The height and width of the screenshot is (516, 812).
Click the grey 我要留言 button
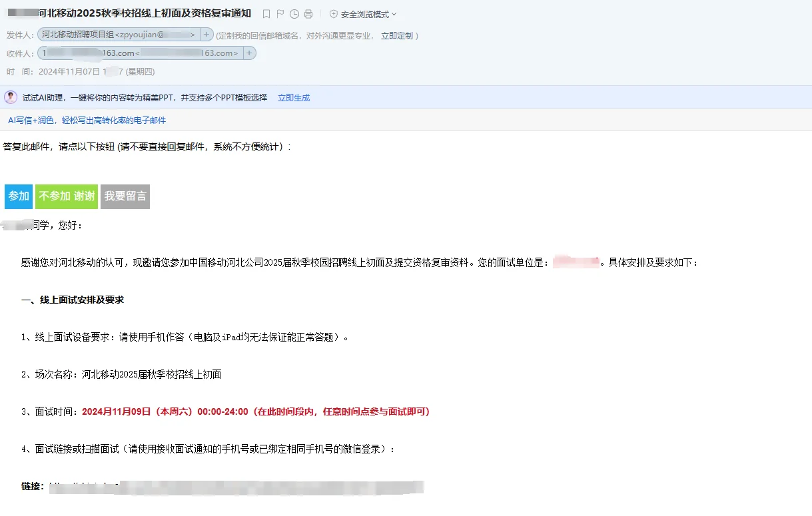(125, 196)
